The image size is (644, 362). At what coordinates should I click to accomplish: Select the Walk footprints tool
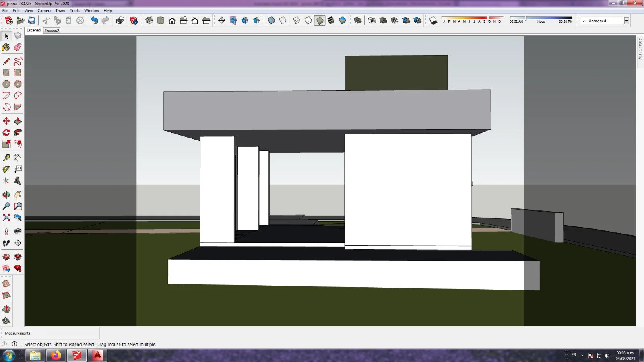point(6,243)
